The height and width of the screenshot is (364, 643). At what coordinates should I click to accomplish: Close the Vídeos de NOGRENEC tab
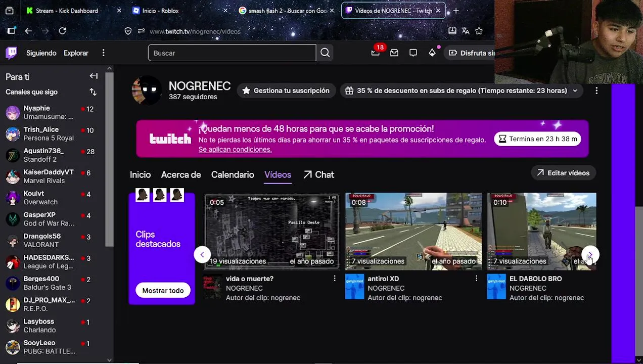pyautogui.click(x=438, y=11)
